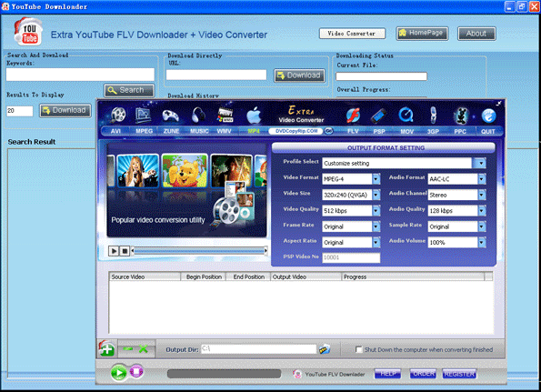Click the Search button
541x392 pixels.
(129, 90)
